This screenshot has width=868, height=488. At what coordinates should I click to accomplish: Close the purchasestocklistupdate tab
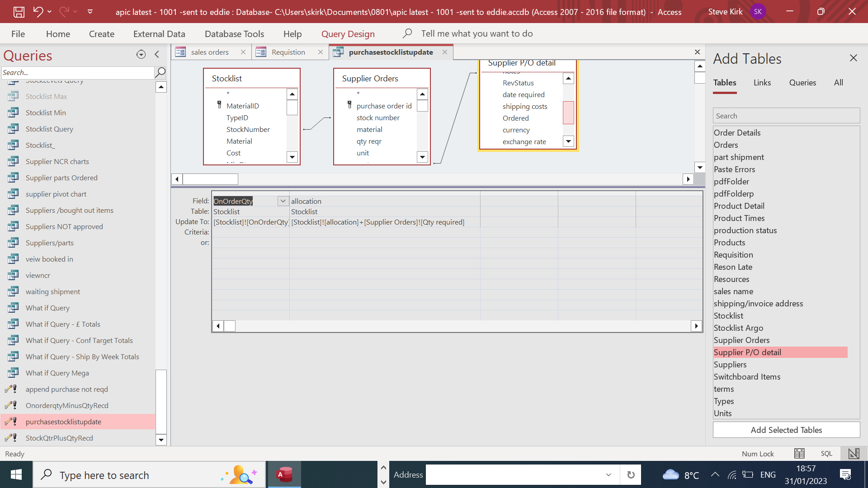click(445, 52)
